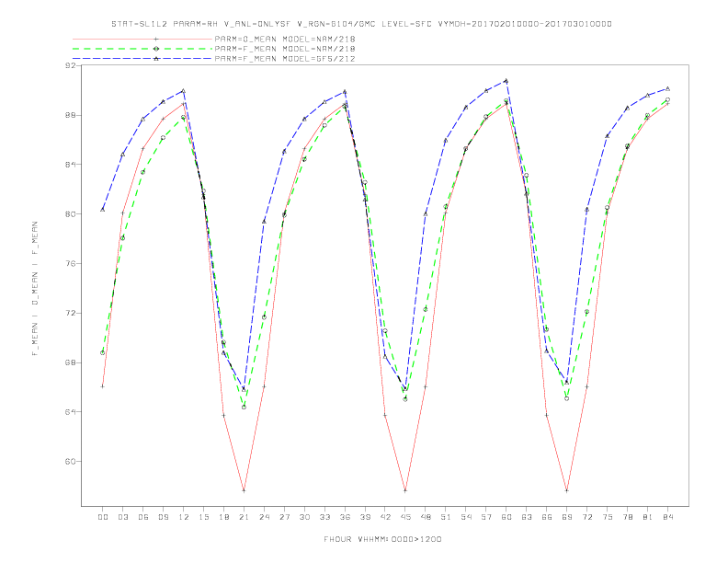Click the green circle marker in the legend
Viewport: 728px width, 563px height.
[x=156, y=49]
